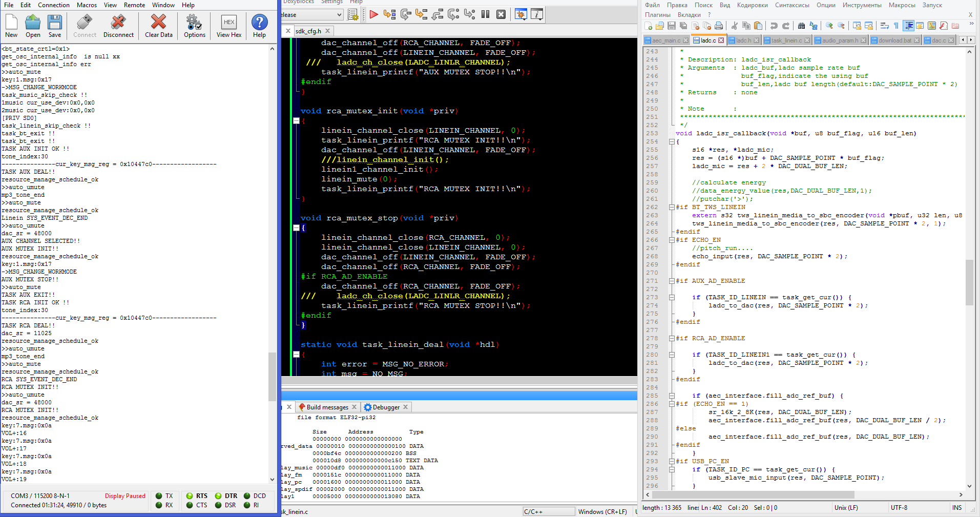Open the Кодировки menu

click(752, 5)
